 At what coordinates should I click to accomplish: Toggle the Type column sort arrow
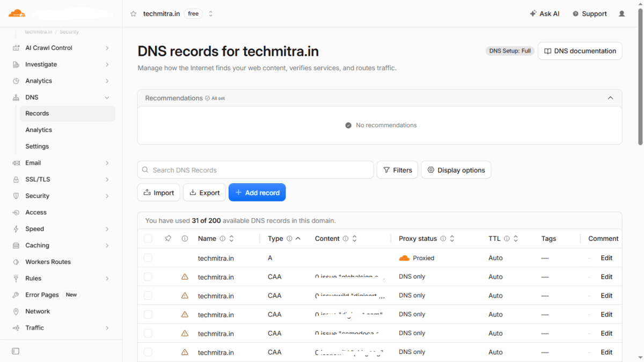[x=298, y=238]
